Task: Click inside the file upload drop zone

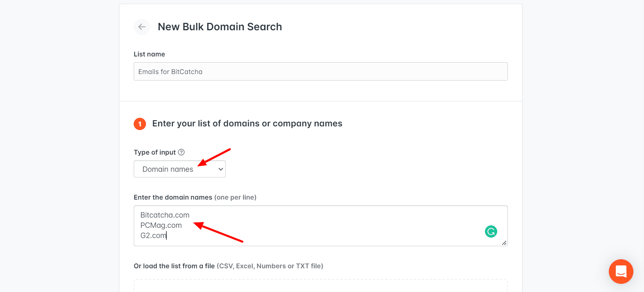Action: [321, 286]
